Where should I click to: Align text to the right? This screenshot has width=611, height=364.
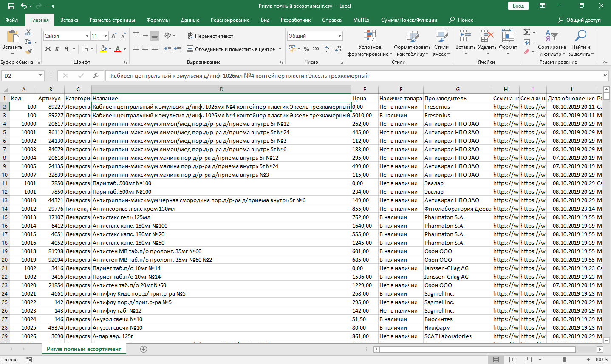pyautogui.click(x=155, y=49)
